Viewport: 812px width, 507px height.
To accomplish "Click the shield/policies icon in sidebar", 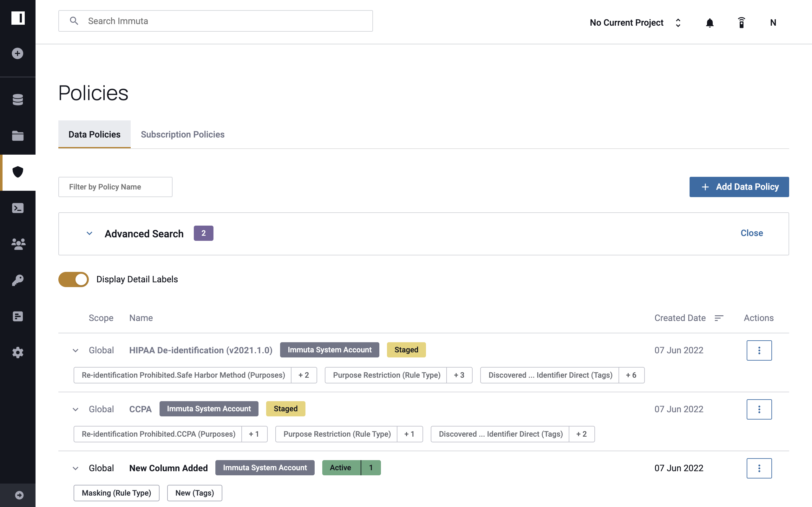I will pyautogui.click(x=17, y=172).
